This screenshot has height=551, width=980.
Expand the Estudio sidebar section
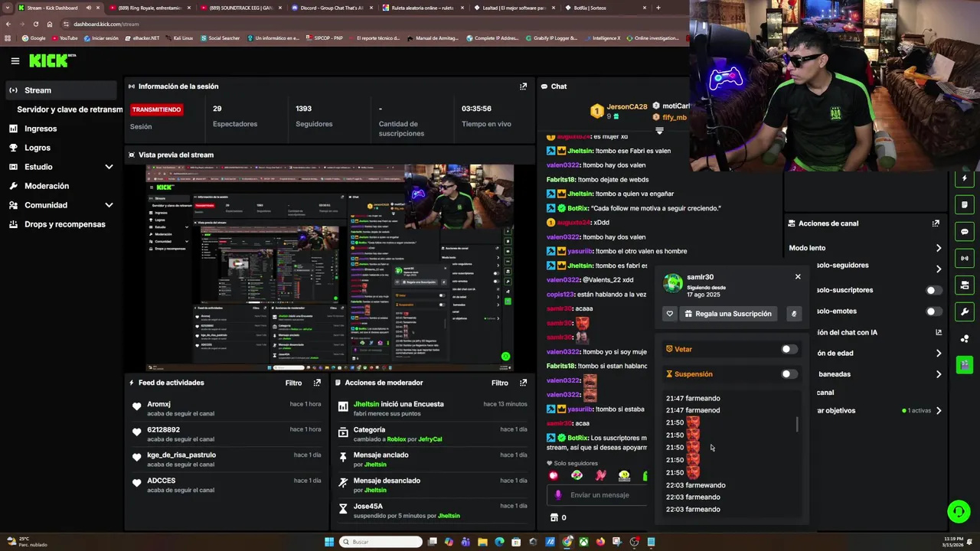109,167
